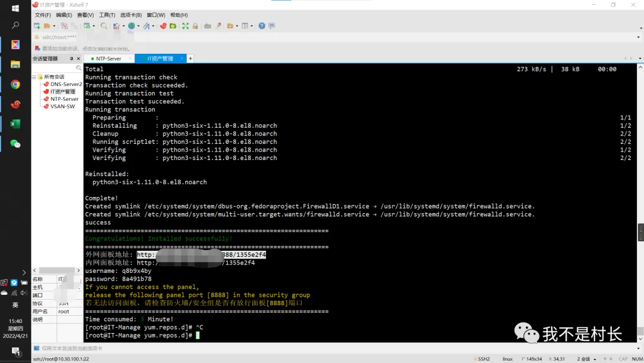Add a new tab with plus button
Image resolution: width=644 pixels, height=363 pixels.
(190, 59)
